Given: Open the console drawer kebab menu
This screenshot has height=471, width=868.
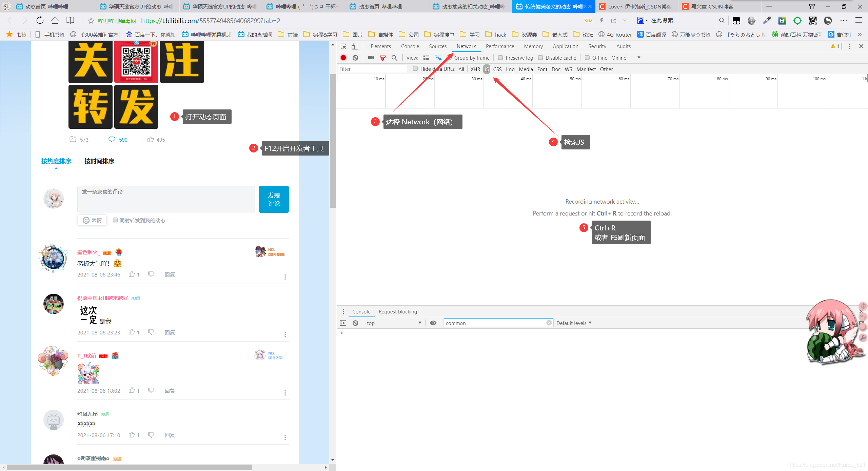Looking at the screenshot, I should tap(343, 312).
